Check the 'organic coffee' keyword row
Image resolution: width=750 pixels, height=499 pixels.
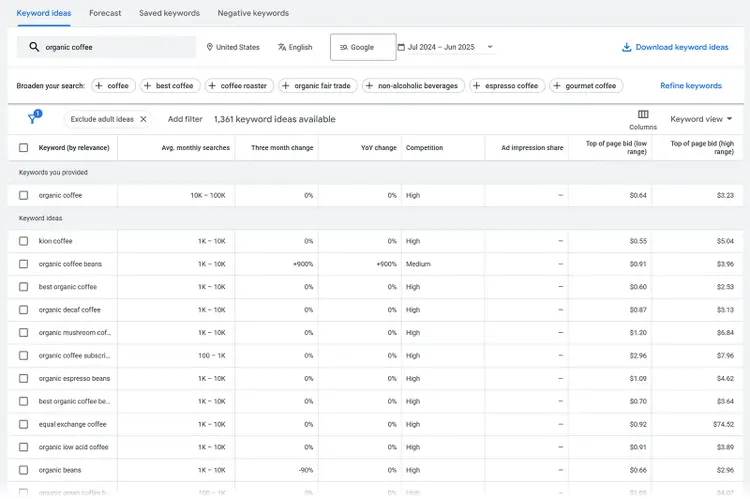coord(23,195)
